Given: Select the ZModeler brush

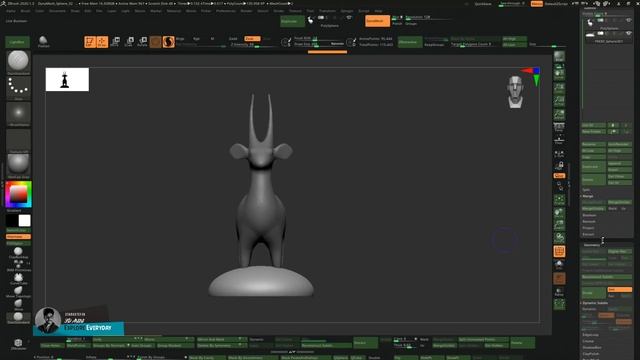Looking at the screenshot, I should (18, 344).
